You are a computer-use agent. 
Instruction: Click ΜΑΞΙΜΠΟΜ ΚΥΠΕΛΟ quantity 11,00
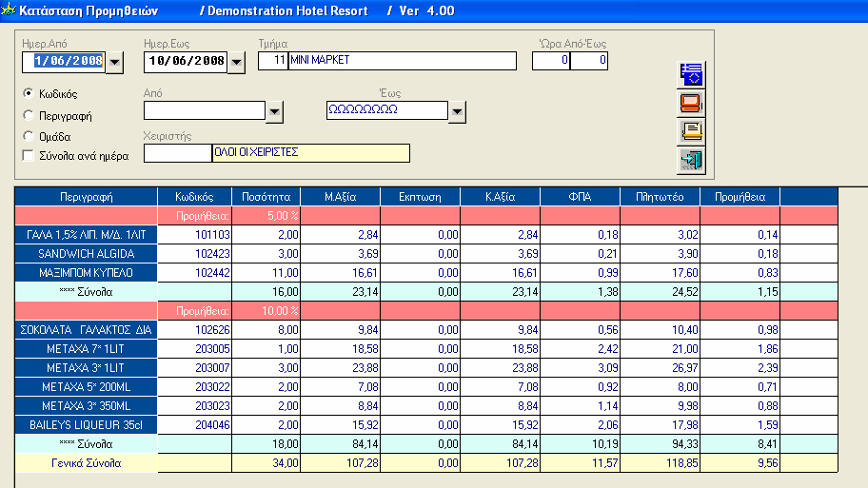pos(266,273)
